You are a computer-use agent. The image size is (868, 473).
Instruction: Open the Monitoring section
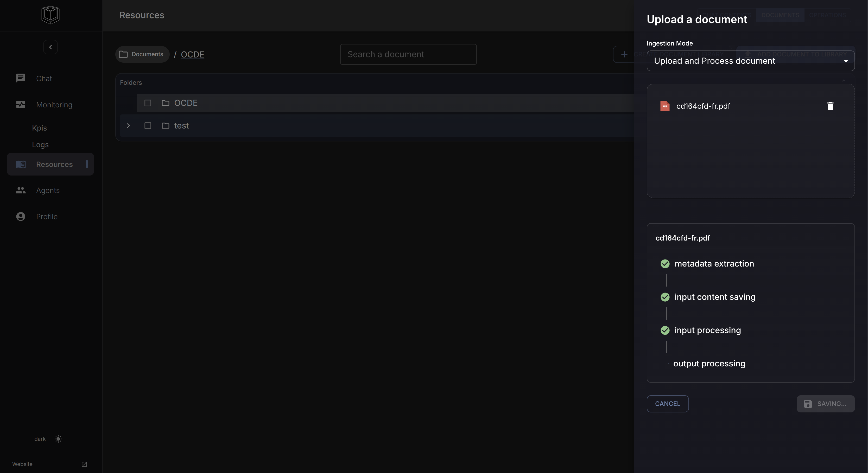click(54, 105)
